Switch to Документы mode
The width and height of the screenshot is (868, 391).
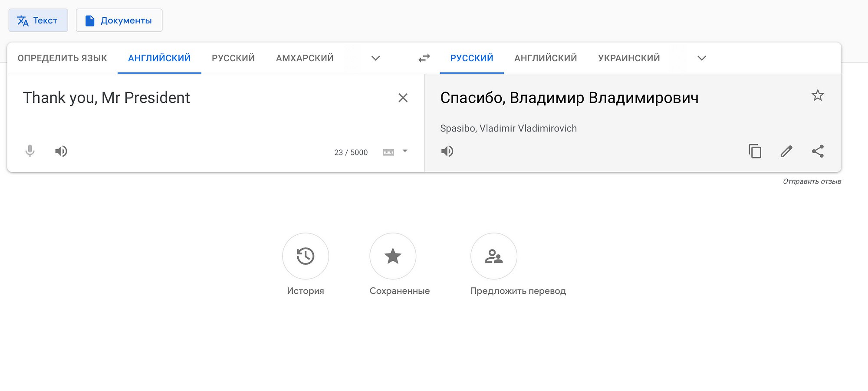pos(119,20)
